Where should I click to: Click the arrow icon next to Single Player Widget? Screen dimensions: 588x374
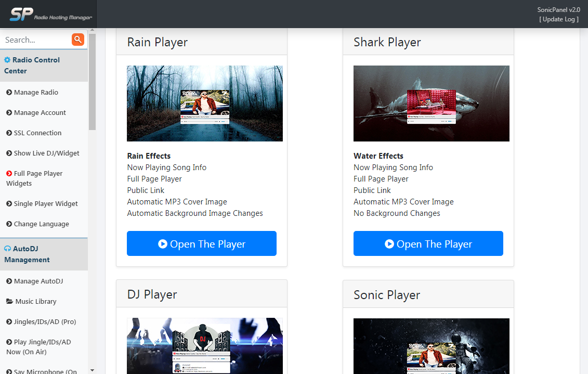(9, 204)
